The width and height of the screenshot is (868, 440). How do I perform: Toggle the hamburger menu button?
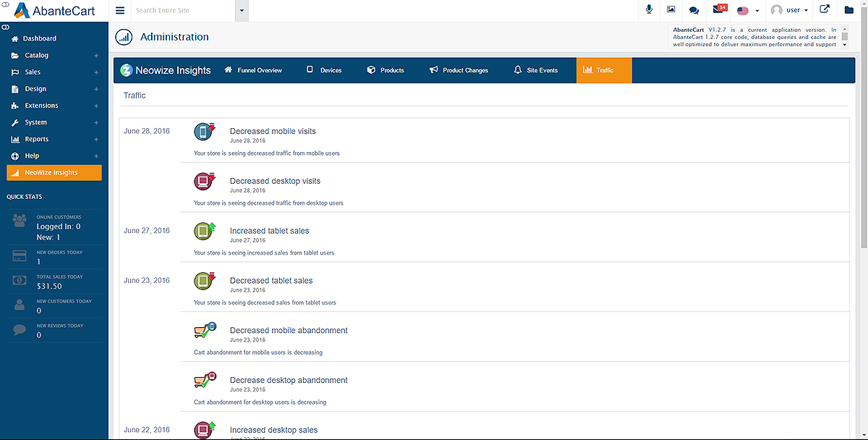(120, 10)
